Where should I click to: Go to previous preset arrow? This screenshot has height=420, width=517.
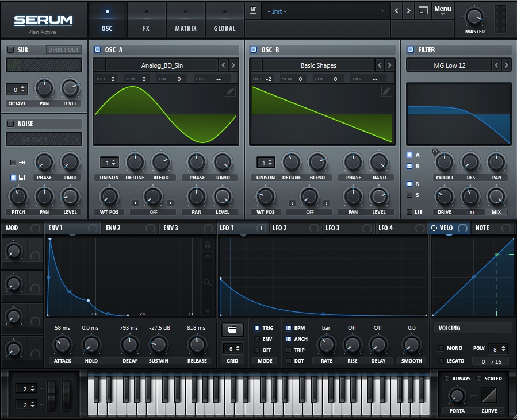[396, 10]
